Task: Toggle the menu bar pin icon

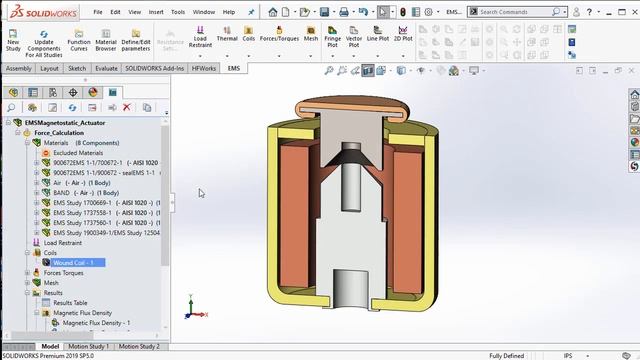Action: pyautogui.click(x=251, y=12)
